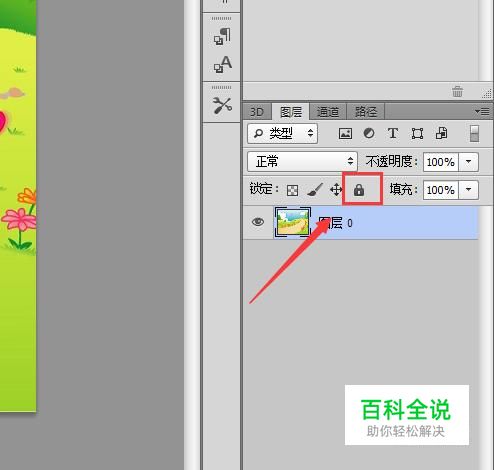Click the 不透明度 label
This screenshot has width=494, height=470.
tap(392, 162)
